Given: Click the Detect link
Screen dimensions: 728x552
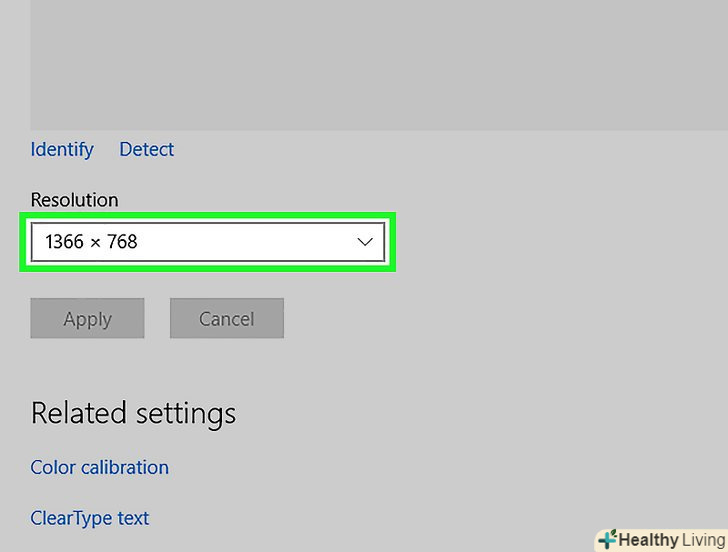Looking at the screenshot, I should 146,150.
